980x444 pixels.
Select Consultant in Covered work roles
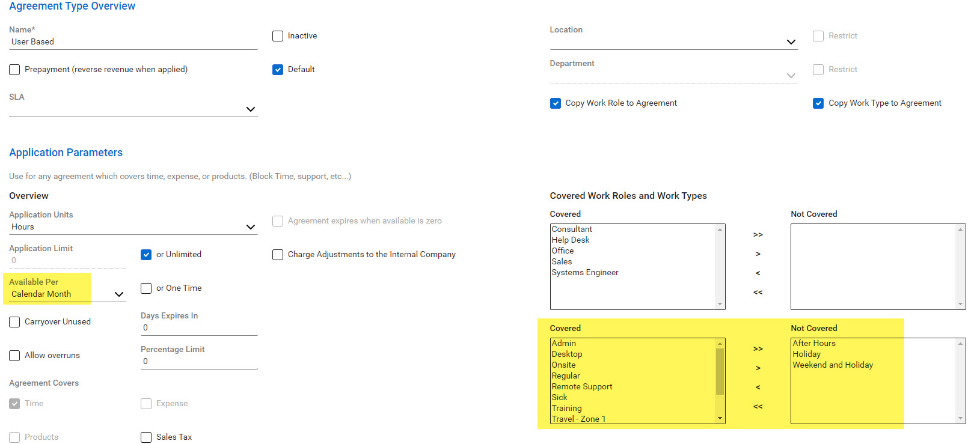point(572,230)
